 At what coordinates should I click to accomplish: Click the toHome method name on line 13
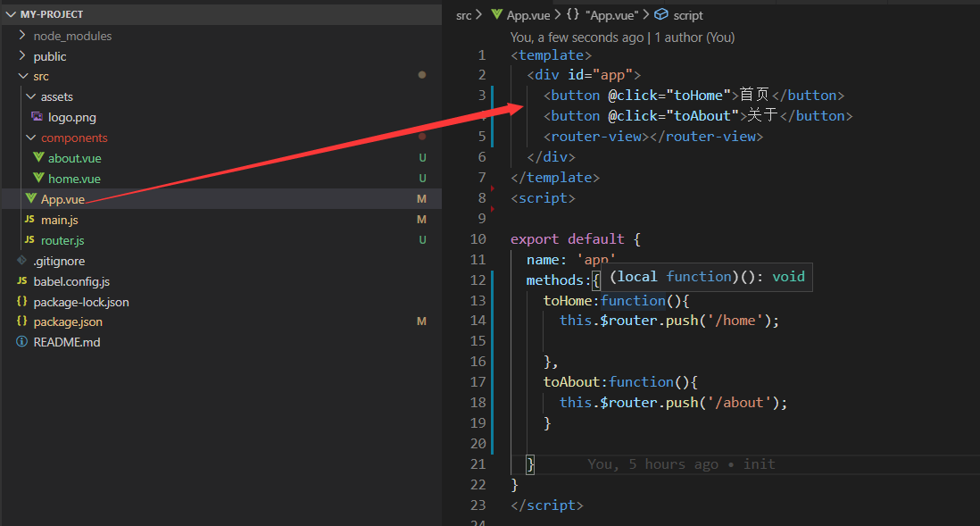[x=568, y=301]
